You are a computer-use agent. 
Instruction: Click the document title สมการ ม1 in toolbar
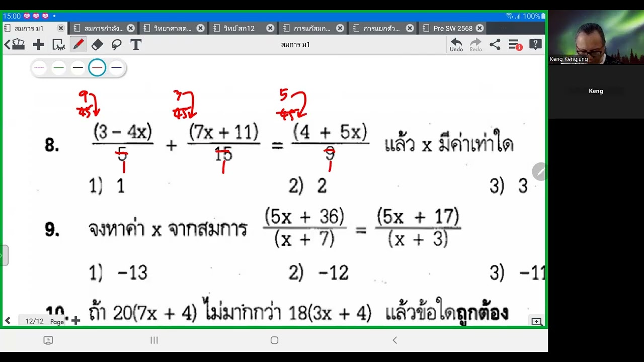click(295, 45)
